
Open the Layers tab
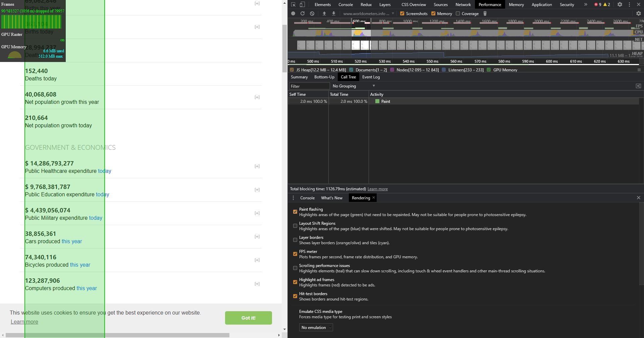[385, 5]
